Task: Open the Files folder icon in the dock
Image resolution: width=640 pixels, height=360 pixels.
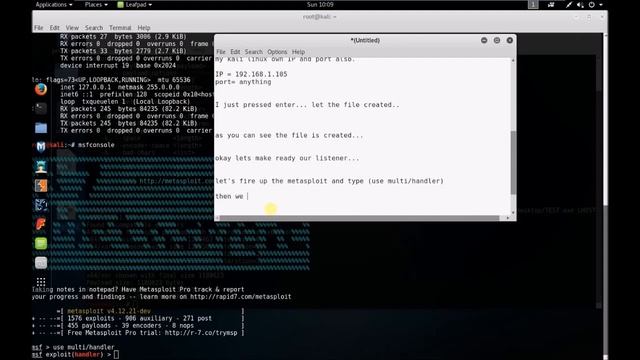Action: pos(41,128)
